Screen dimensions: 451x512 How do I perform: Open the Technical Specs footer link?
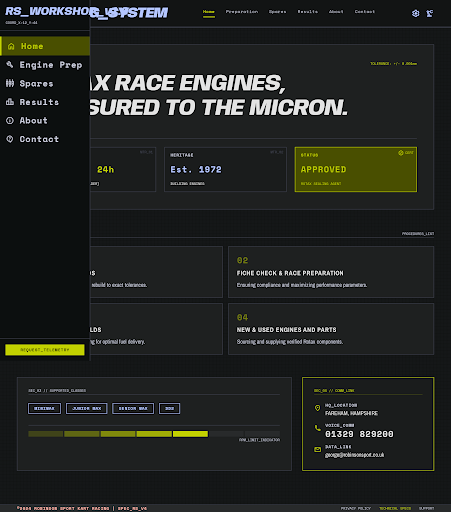click(x=395, y=508)
